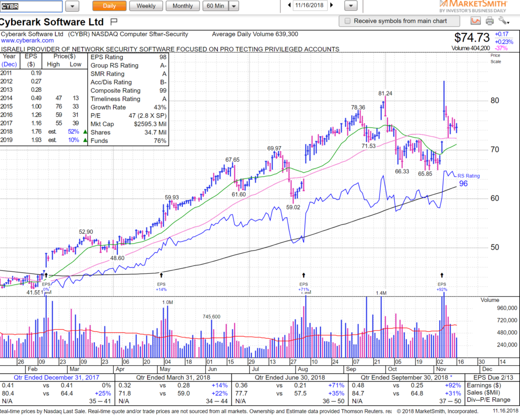Enable Receive symbols from main chart checkbox

click(347, 21)
